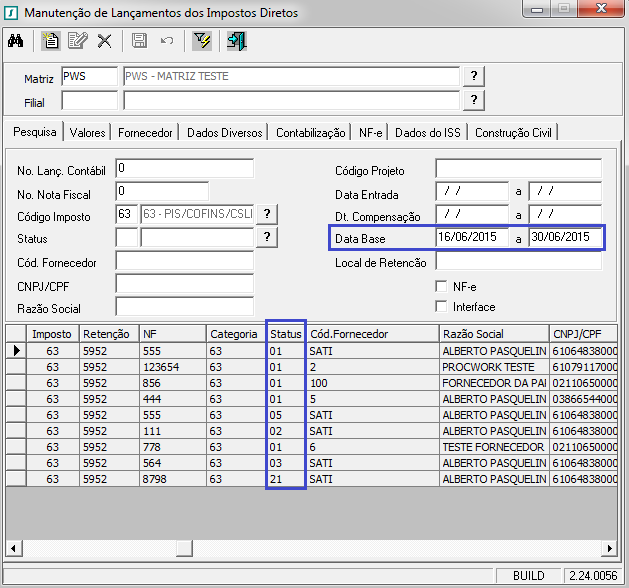This screenshot has height=588, width=629.
Task: Open the Código Imposto lookup button
Action: (x=267, y=215)
